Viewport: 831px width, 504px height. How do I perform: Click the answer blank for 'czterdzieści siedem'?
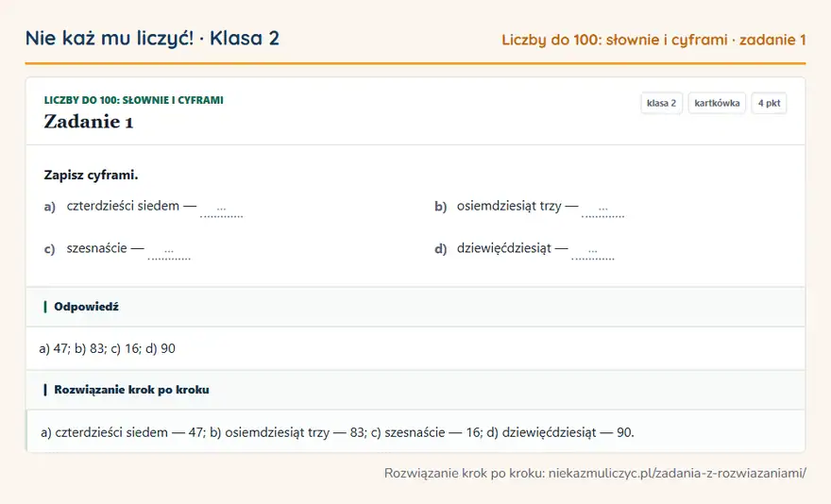pos(222,210)
